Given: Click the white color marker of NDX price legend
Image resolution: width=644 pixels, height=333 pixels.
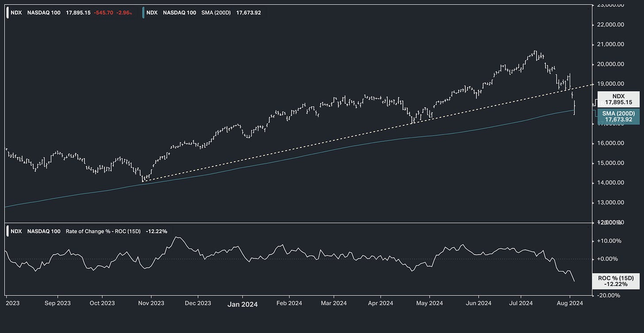Looking at the screenshot, I should click(8, 12).
